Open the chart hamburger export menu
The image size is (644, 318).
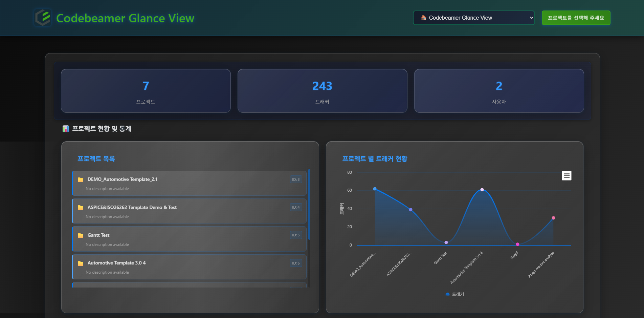(x=566, y=175)
